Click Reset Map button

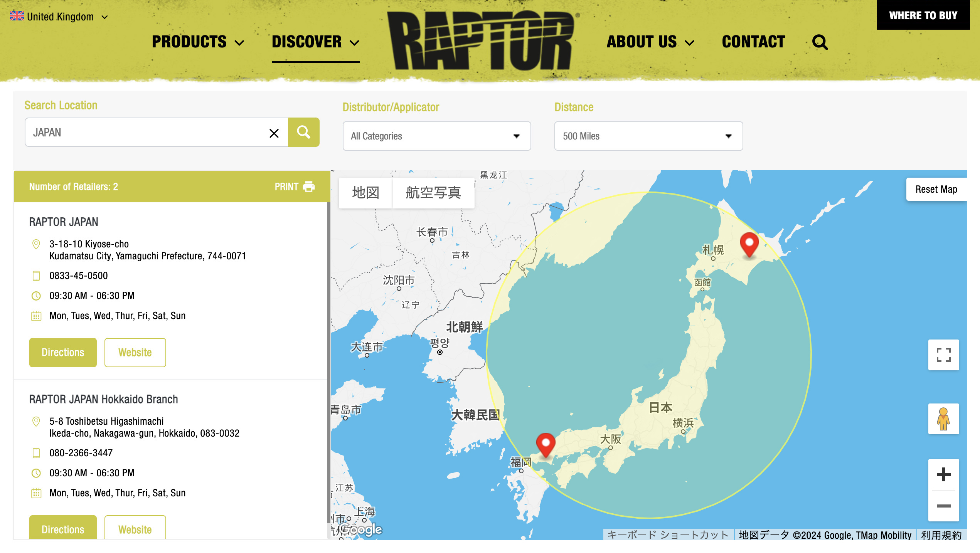[x=936, y=189]
